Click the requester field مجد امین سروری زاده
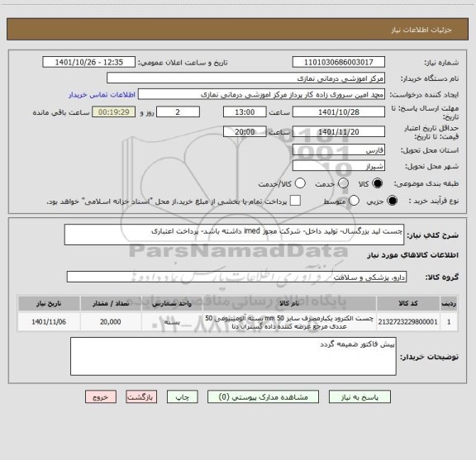The image size is (476, 460). [261, 95]
